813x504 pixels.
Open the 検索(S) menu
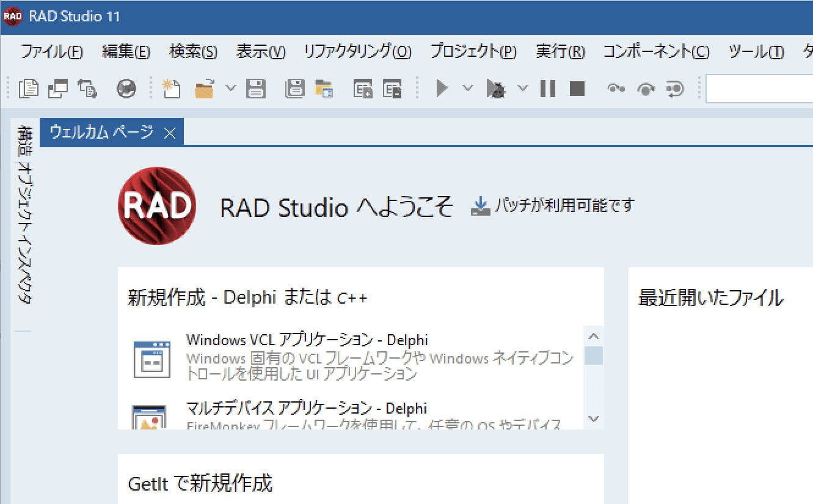tap(193, 52)
